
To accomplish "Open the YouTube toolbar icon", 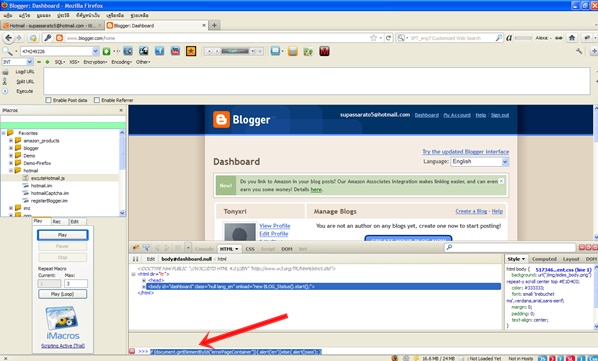I will 175,51.
